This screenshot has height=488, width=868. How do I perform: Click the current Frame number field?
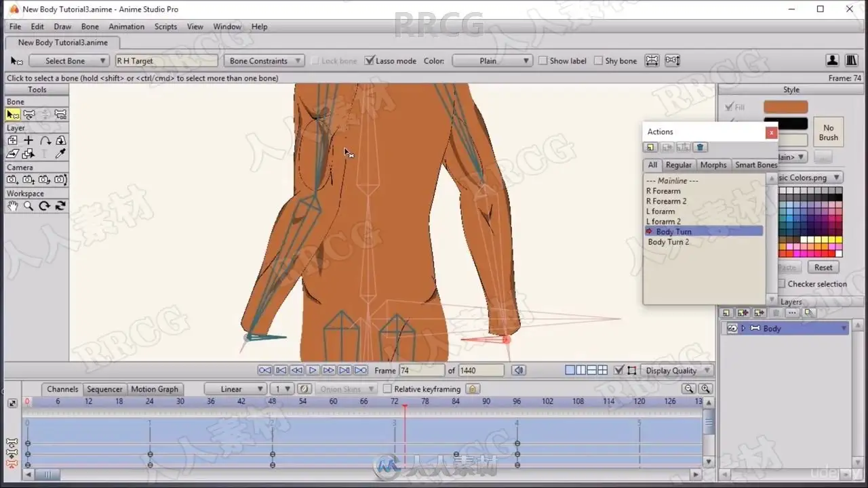(x=420, y=371)
